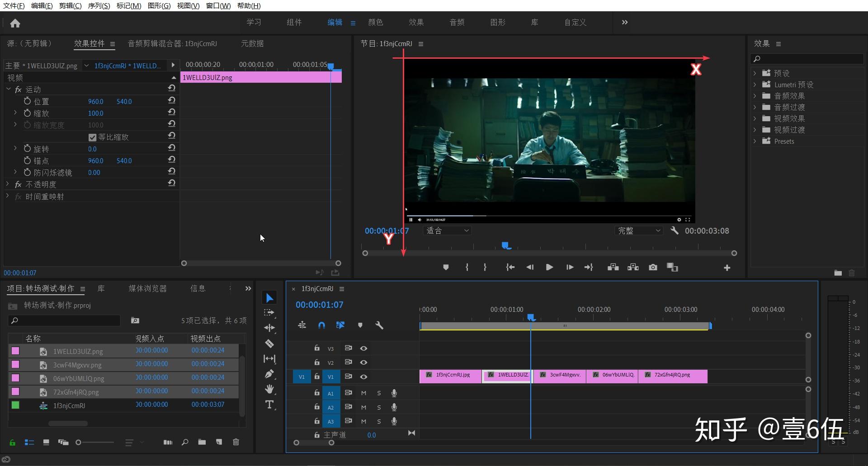Open the Program monitor button editor plus
The image size is (868, 466).
coord(727,268)
